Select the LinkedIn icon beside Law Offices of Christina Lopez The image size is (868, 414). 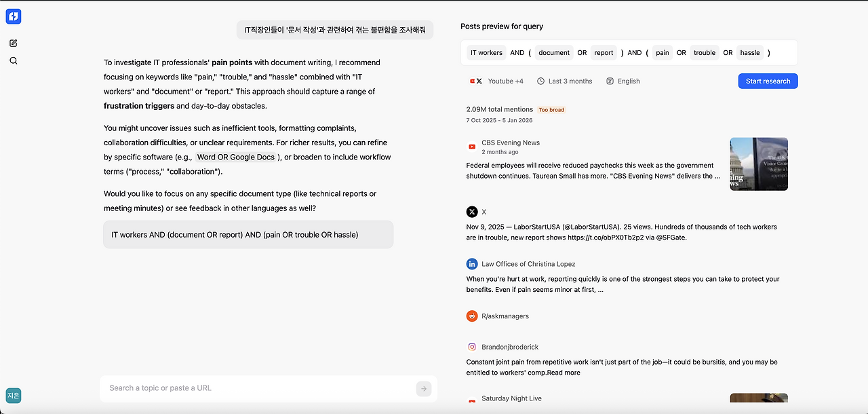[x=472, y=263]
